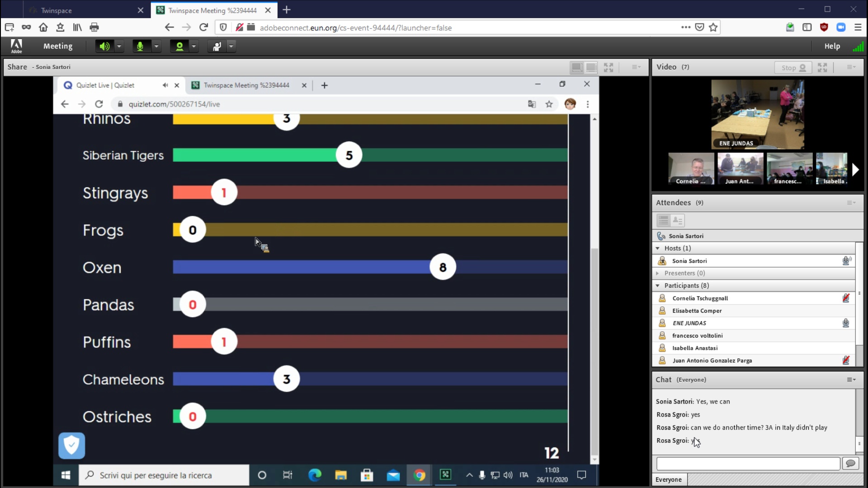Toggle the microphone icon in the meeting toolbar
This screenshot has width=868, height=488.
pyautogui.click(x=140, y=46)
